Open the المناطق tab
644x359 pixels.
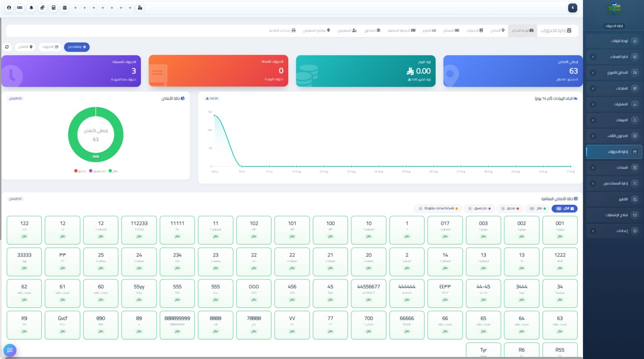click(x=372, y=31)
